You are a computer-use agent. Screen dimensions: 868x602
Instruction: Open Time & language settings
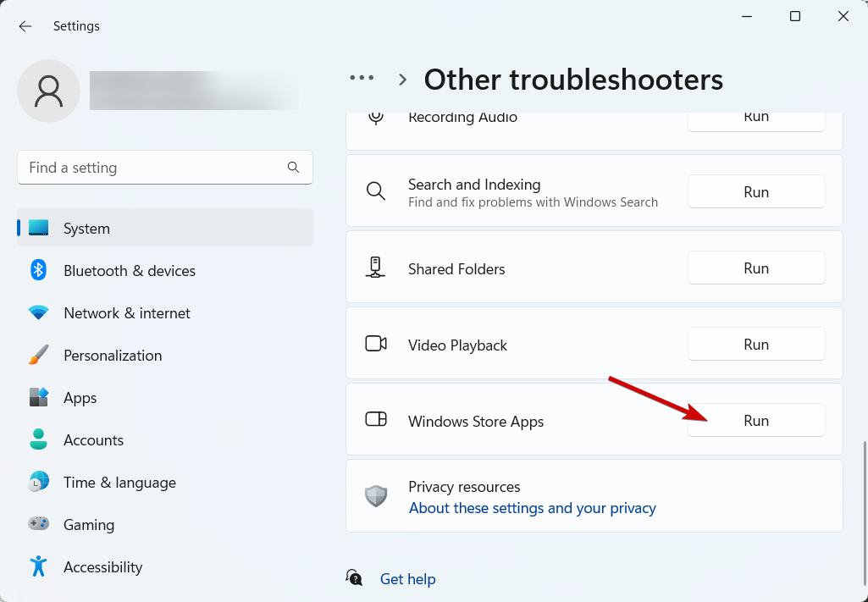coord(165,482)
